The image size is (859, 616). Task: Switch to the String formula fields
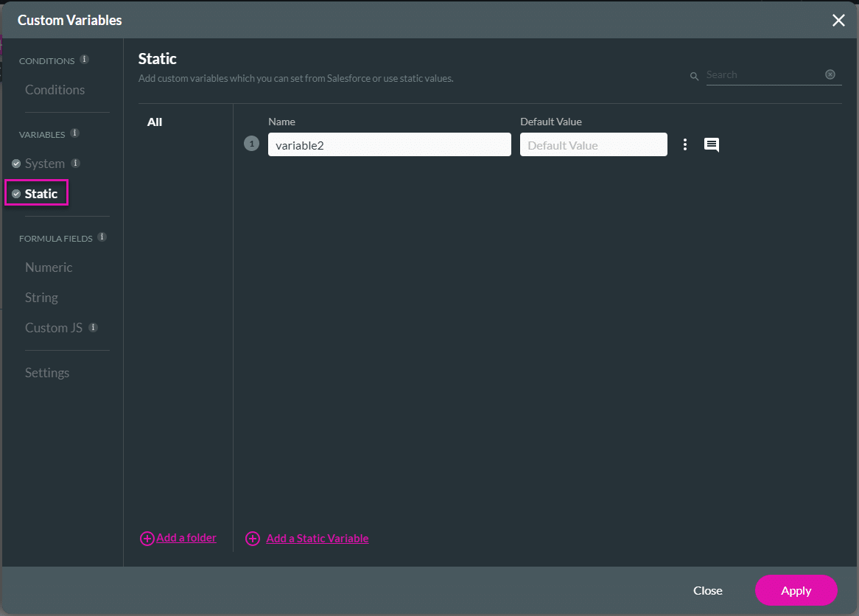coord(41,297)
